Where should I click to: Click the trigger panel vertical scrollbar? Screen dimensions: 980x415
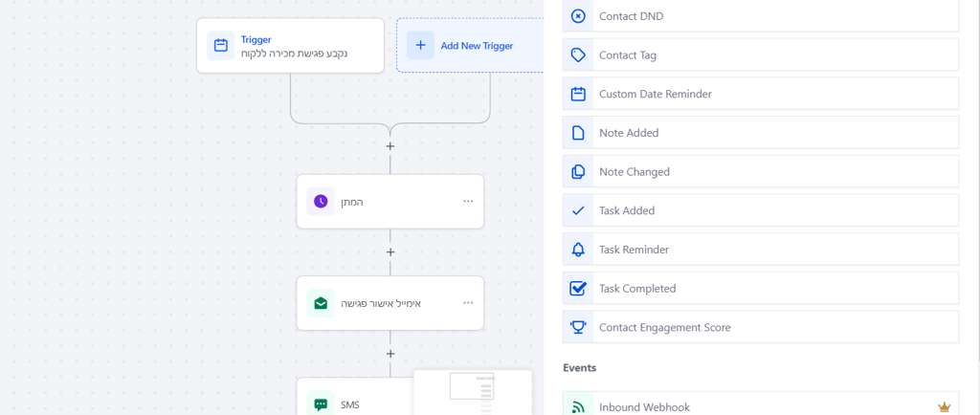(977, 181)
